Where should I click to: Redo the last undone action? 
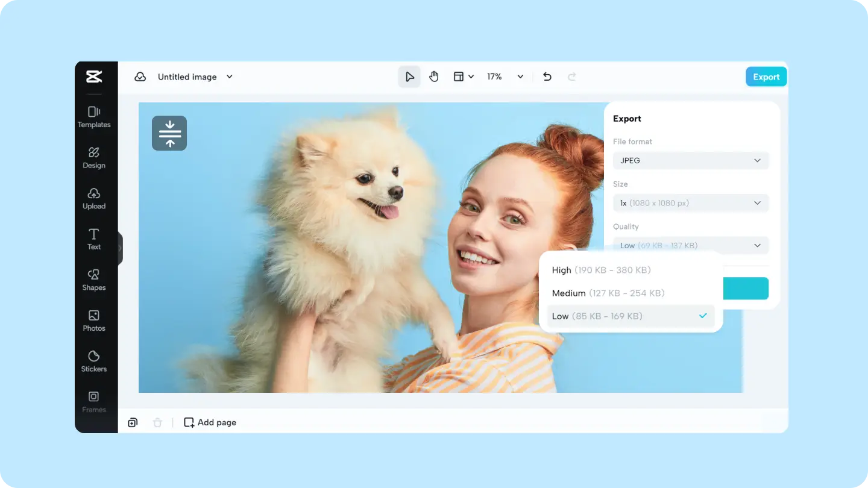tap(572, 77)
